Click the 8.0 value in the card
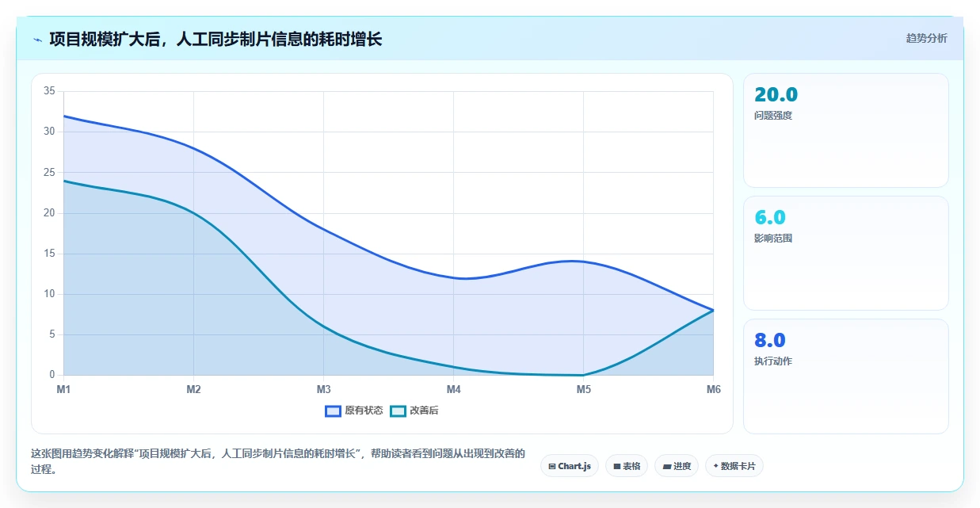 tap(769, 341)
